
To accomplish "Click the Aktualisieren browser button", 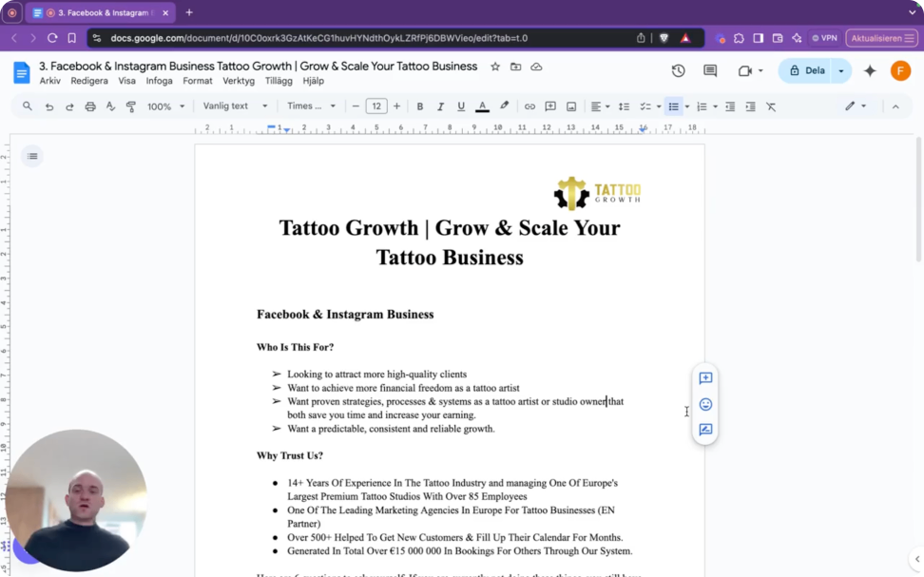I will (x=882, y=38).
